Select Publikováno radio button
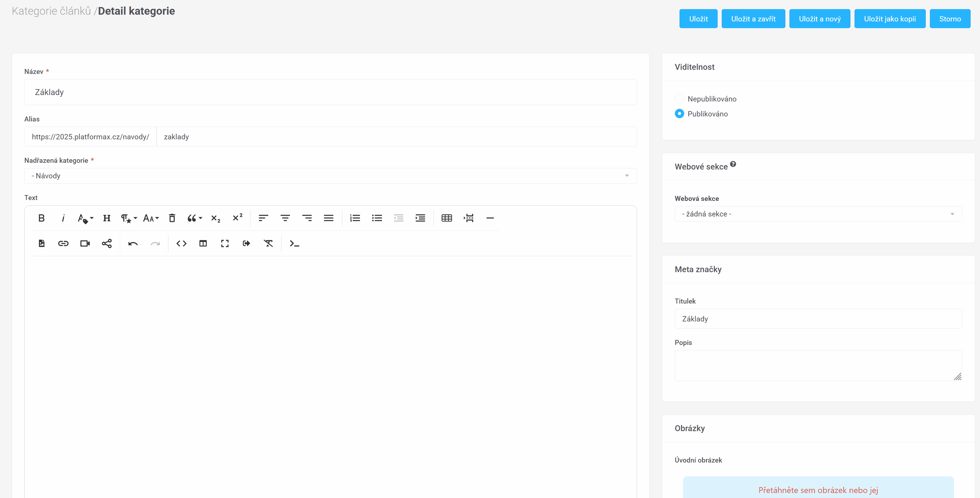The image size is (980, 498). pos(680,114)
